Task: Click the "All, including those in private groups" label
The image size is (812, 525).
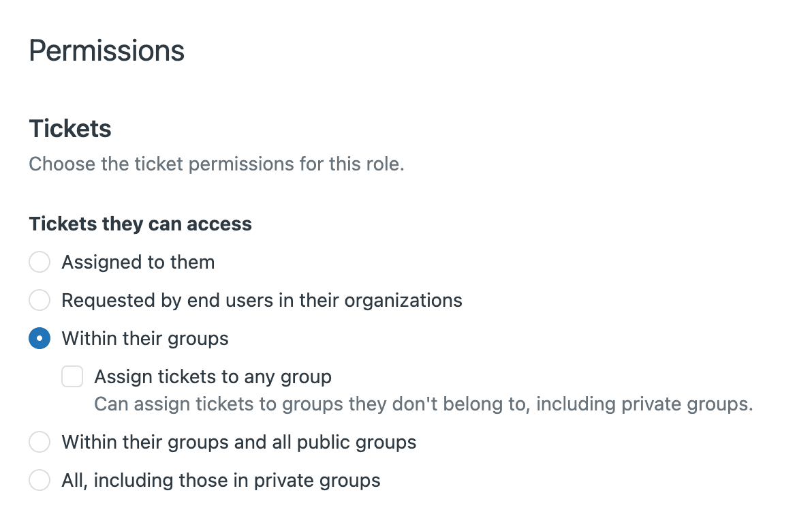Action: [221, 480]
